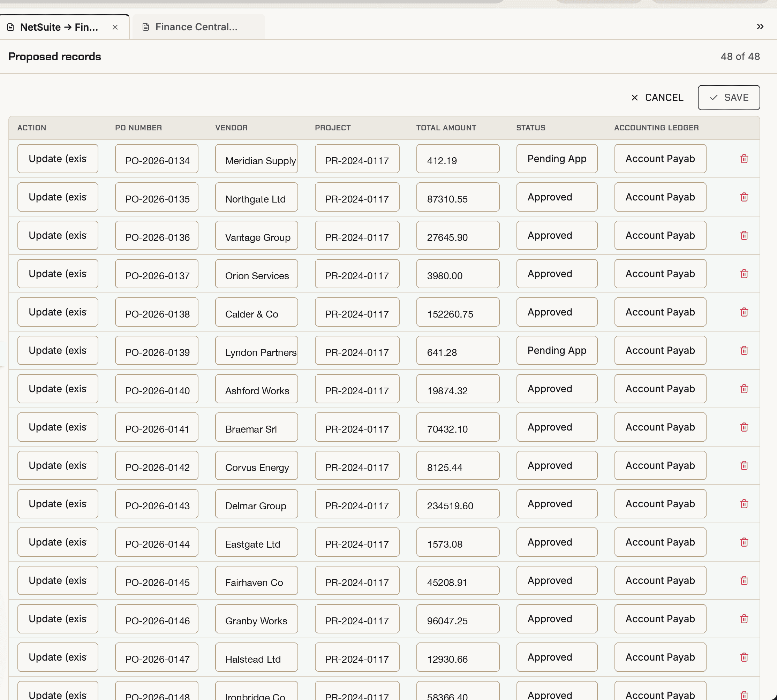777x700 pixels.
Task: Save the proposed records
Action: pyautogui.click(x=729, y=98)
